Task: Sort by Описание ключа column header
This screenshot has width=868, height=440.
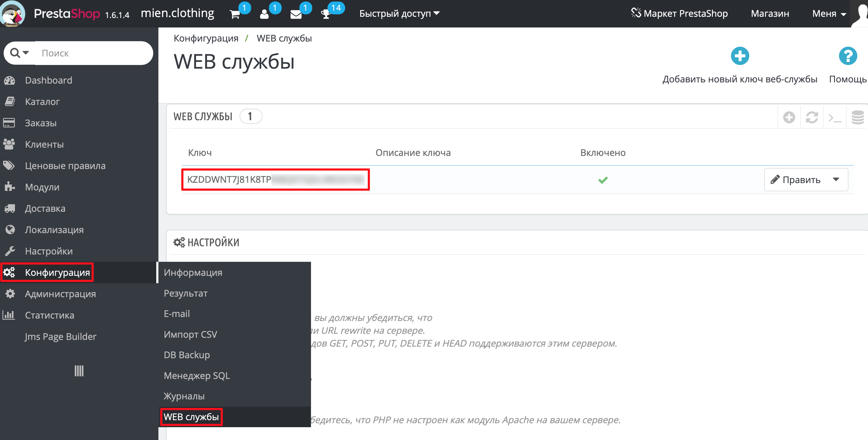Action: (x=413, y=153)
